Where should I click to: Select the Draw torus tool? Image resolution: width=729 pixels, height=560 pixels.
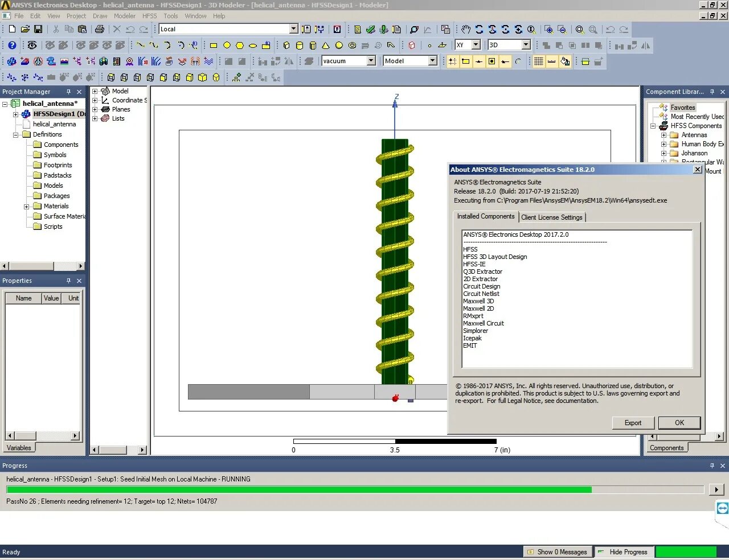352,45
